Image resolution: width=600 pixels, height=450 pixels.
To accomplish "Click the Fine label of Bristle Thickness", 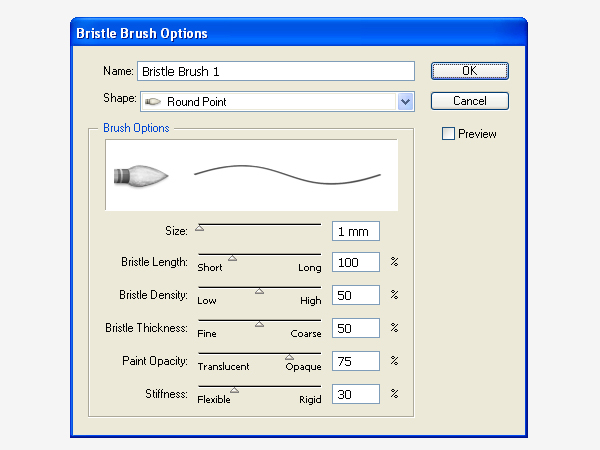I will pos(207,333).
